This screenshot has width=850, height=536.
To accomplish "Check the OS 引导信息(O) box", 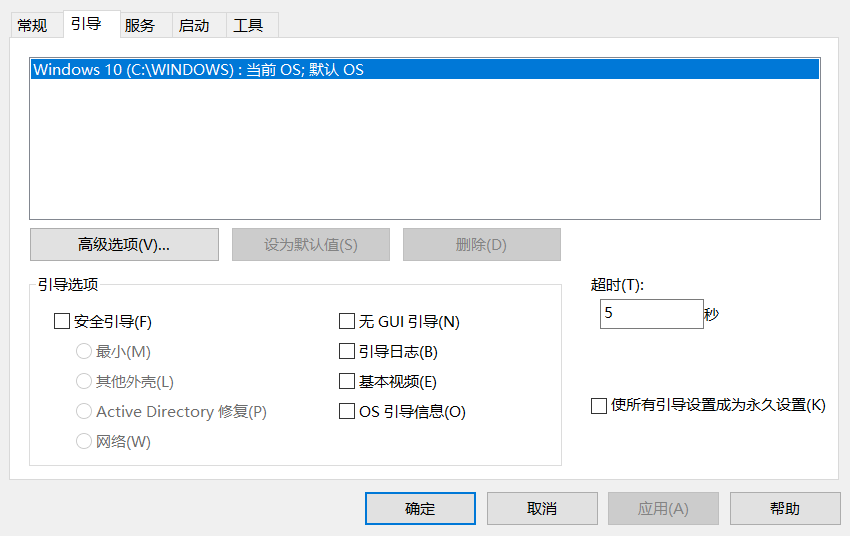I will point(346,411).
